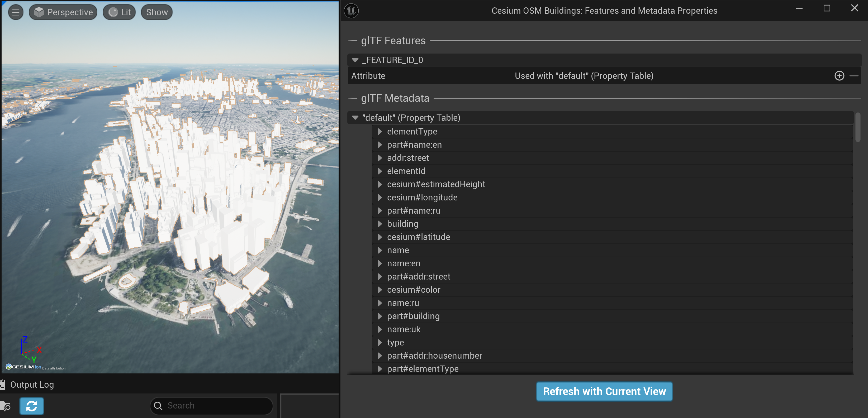Collapse the "default" (Property Table) section

coord(355,118)
